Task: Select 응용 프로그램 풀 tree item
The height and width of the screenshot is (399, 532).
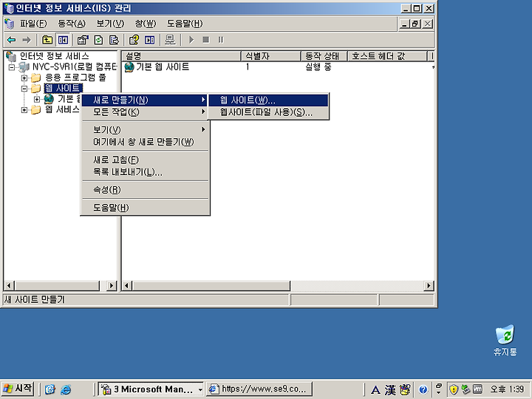Action: pos(75,78)
